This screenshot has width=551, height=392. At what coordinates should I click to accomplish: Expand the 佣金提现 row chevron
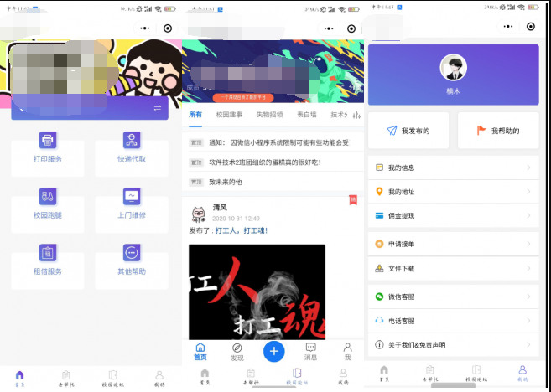(x=528, y=215)
